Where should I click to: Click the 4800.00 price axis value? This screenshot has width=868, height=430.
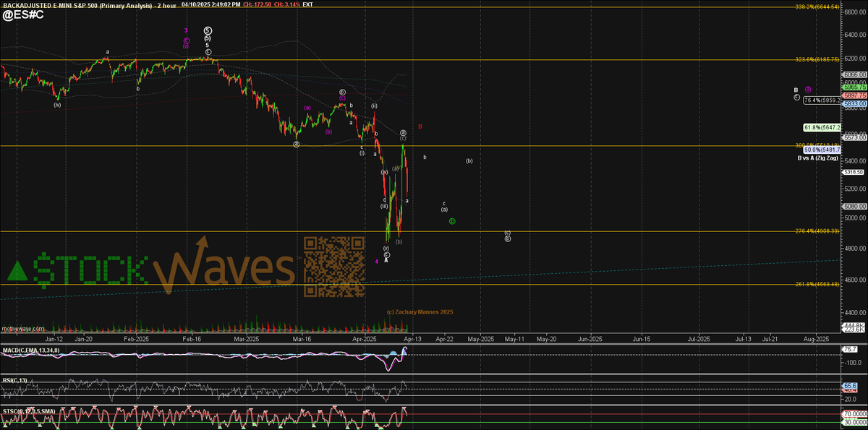pyautogui.click(x=855, y=249)
